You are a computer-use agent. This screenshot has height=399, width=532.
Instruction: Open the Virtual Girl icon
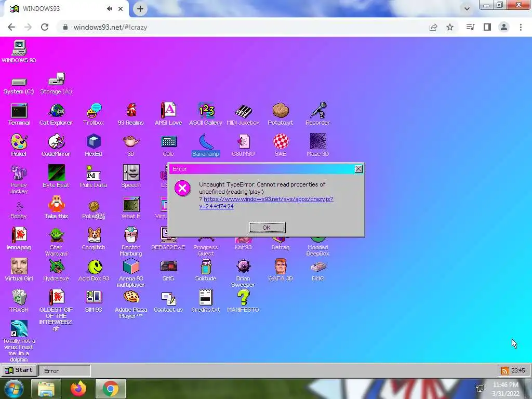tap(19, 266)
